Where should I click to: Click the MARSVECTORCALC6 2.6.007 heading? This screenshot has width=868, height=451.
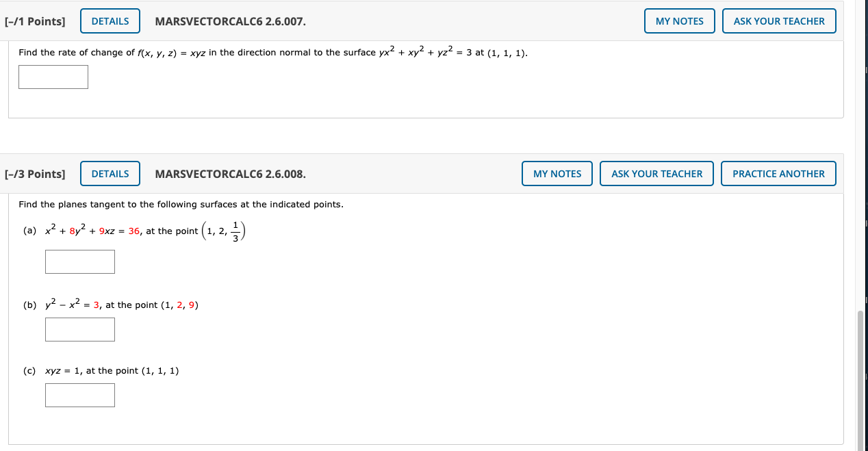click(231, 21)
